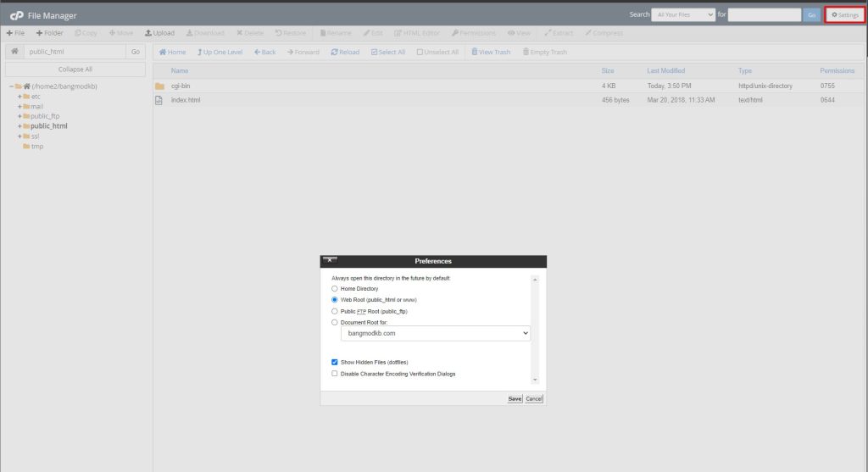Open View Trash
Screen dimensions: 868x472
(x=491, y=52)
